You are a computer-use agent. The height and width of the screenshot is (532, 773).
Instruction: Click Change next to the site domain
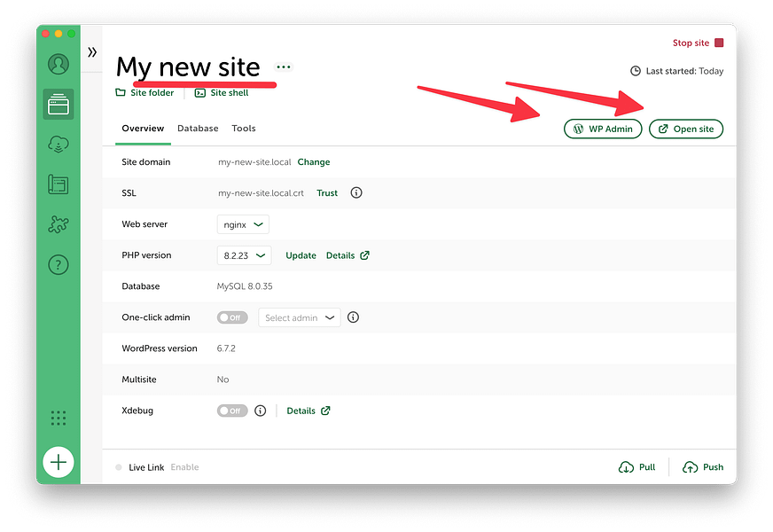click(x=313, y=161)
